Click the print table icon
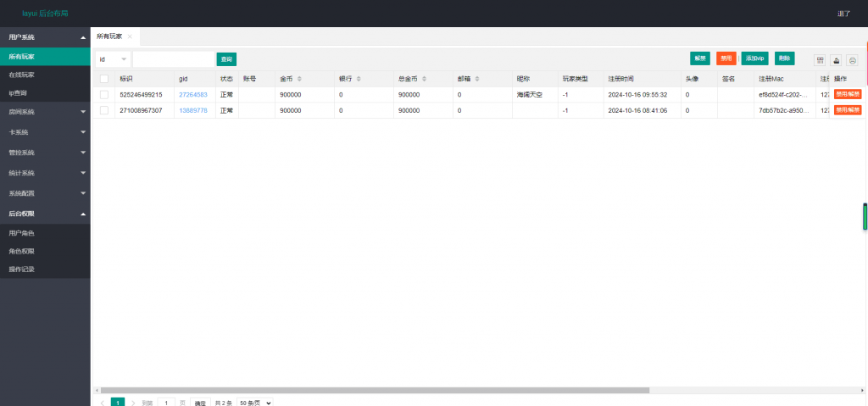Screen dimensions: 868x406 point(852,60)
